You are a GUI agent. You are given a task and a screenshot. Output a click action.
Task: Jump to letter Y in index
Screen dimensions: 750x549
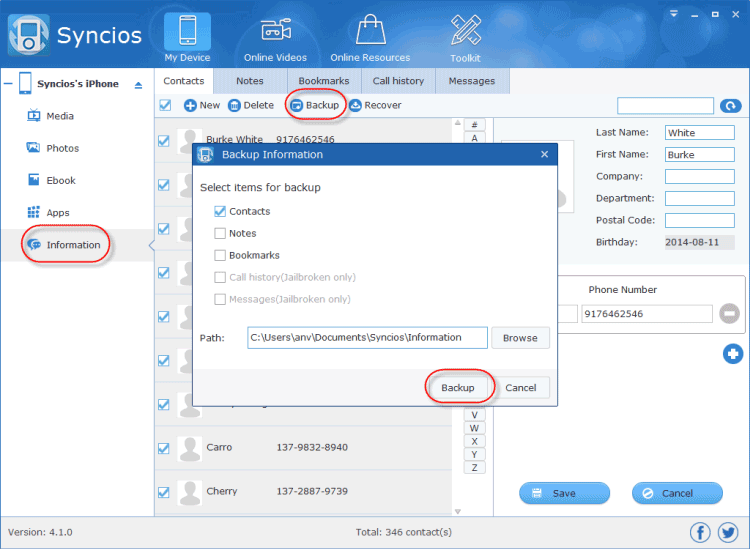[474, 454]
